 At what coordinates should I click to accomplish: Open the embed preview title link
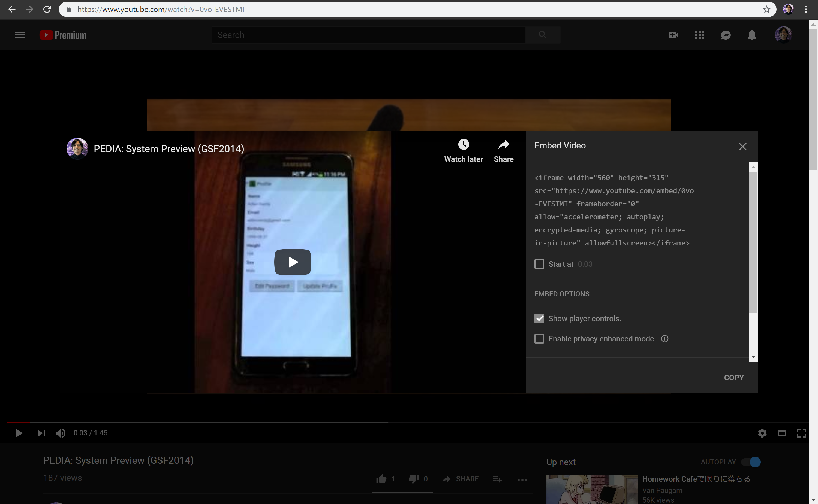169,149
